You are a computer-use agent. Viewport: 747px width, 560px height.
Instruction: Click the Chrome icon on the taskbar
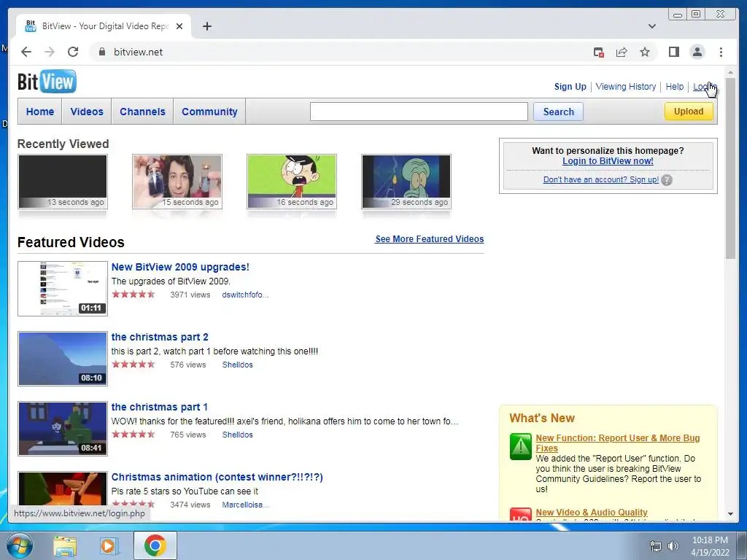point(155,545)
